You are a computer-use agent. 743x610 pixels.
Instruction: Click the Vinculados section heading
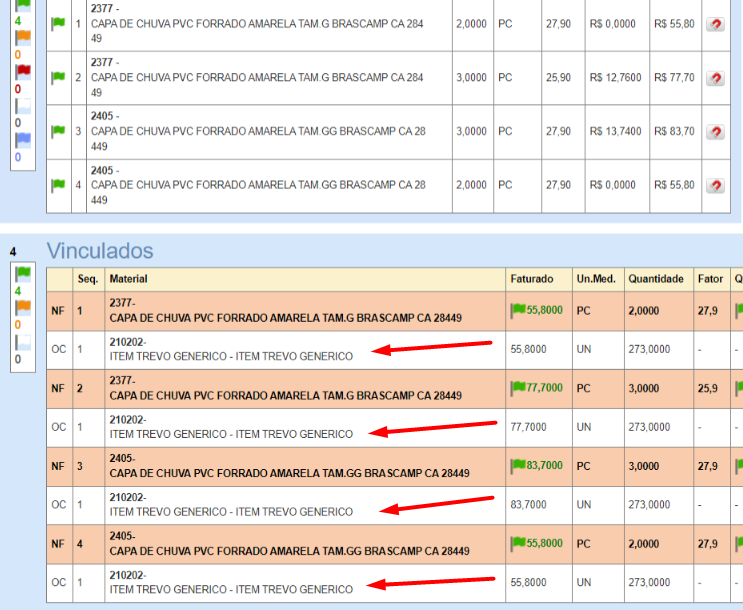100,250
